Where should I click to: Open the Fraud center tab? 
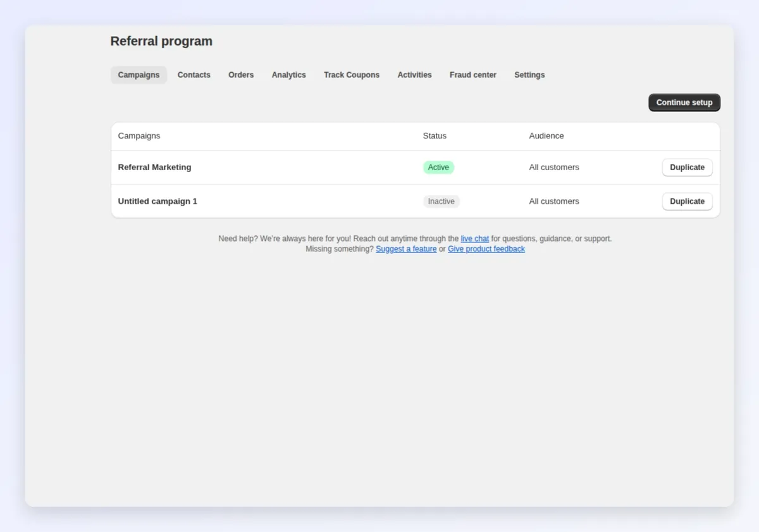click(473, 75)
